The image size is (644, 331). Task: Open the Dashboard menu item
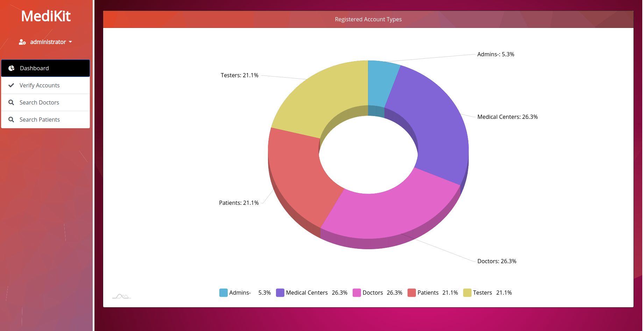click(45, 68)
